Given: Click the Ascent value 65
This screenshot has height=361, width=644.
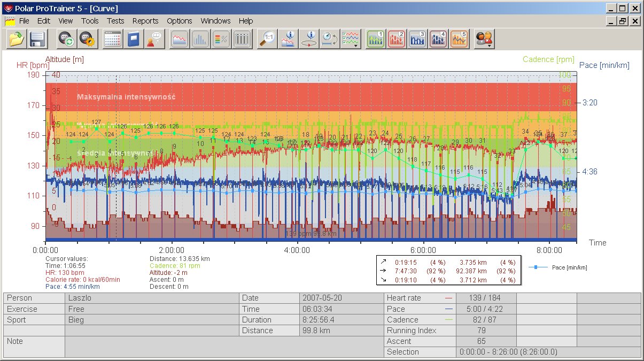Looking at the screenshot, I should (x=486, y=341).
